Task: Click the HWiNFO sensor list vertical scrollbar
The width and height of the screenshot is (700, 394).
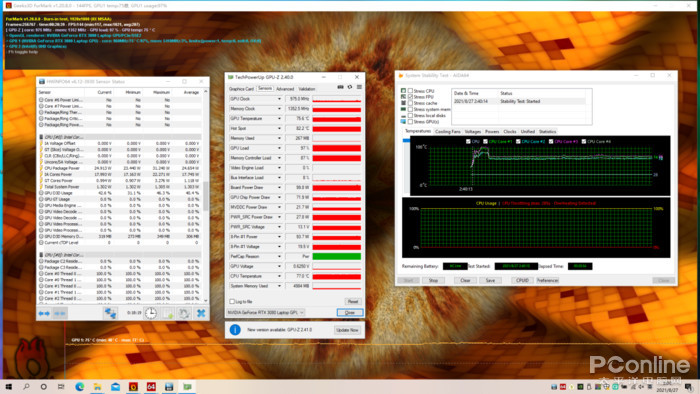Action: click(205, 196)
